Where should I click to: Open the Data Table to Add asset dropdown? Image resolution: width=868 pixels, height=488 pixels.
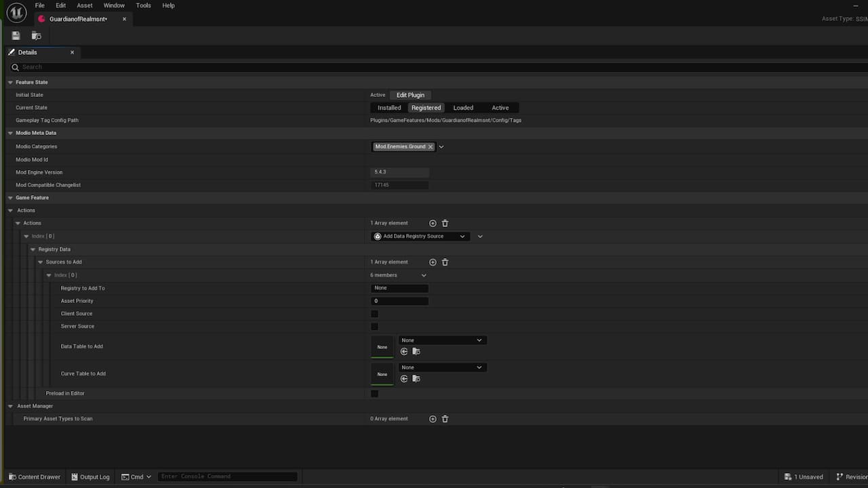441,340
